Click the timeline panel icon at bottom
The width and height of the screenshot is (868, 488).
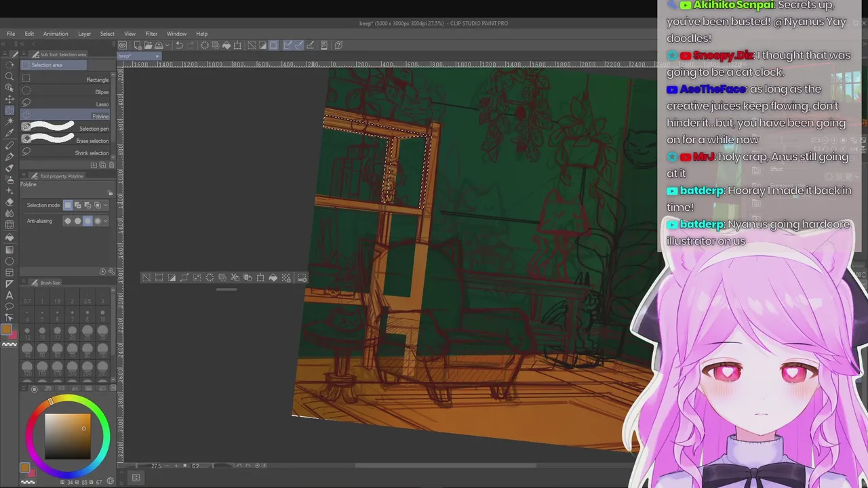point(136,478)
